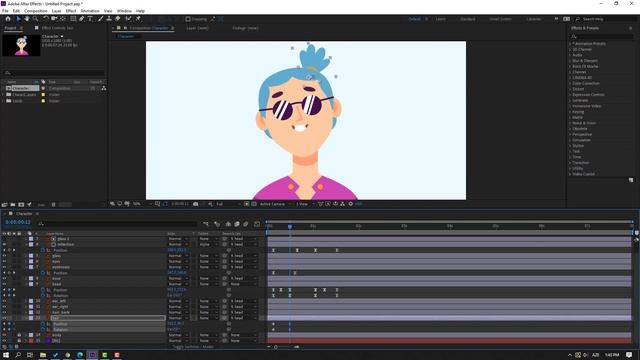Switch to the Footage (none) tab
This screenshot has height=360, width=640.
[x=245, y=28]
